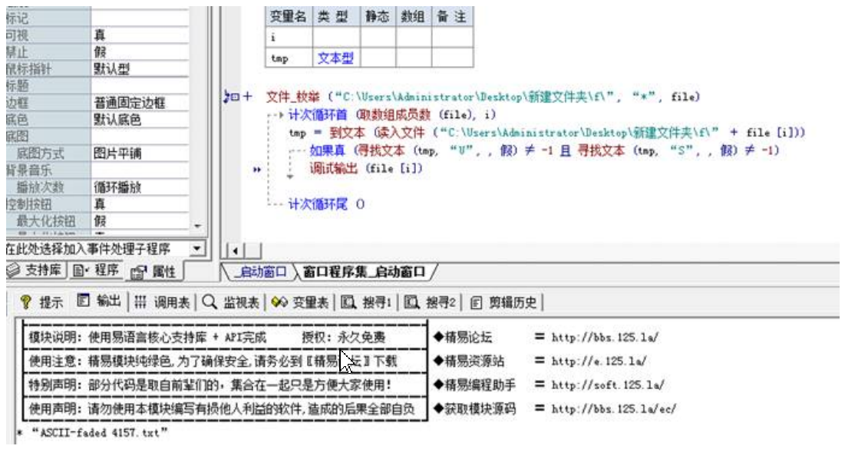868x459 pixels.
Task: Open the link http://bbs.125.la/ec/
Action: (x=613, y=409)
